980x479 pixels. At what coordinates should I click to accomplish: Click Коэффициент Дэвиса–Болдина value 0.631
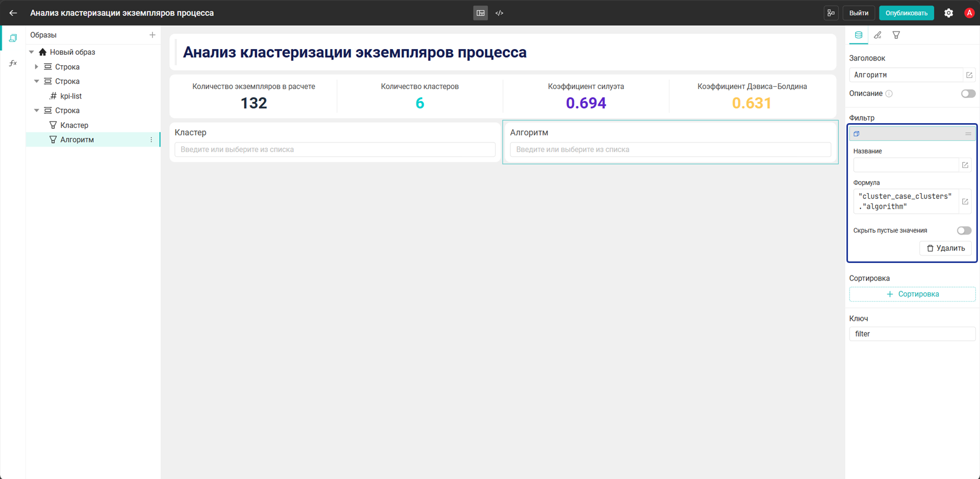pos(752,103)
